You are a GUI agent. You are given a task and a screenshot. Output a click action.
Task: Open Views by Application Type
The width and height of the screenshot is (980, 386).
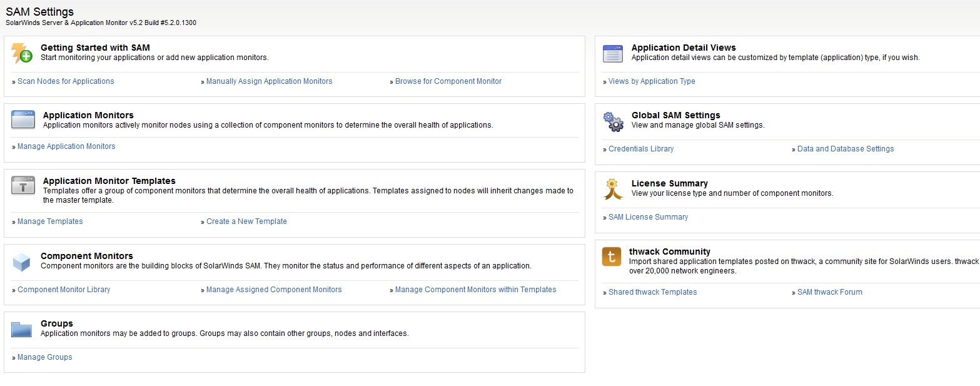tap(652, 81)
